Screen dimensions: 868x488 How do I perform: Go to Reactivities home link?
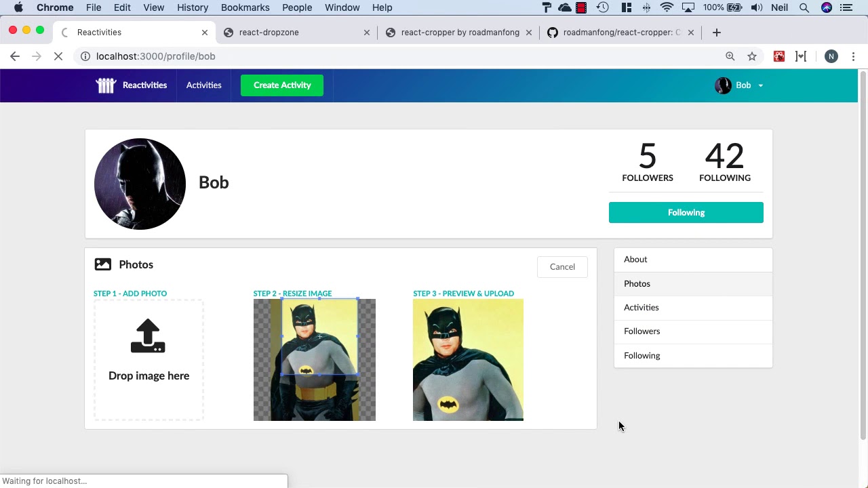[x=132, y=85]
